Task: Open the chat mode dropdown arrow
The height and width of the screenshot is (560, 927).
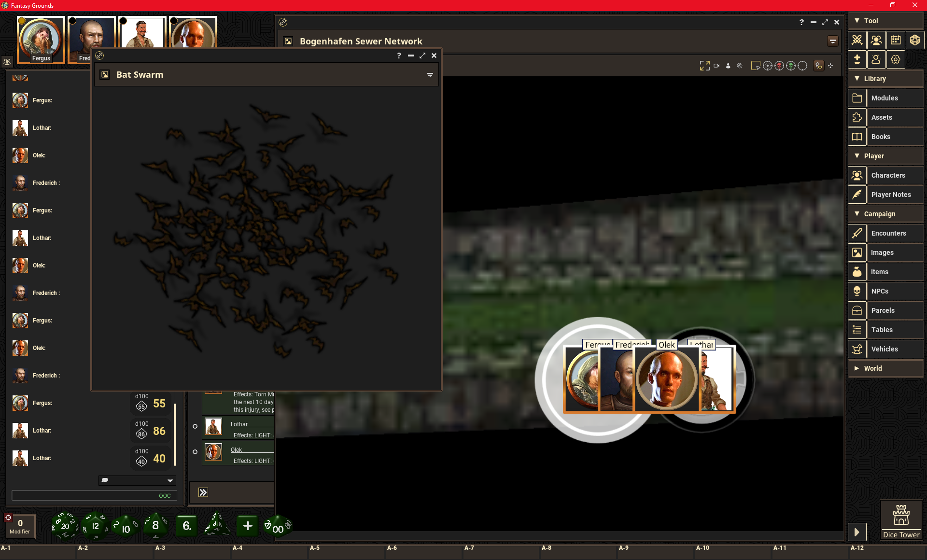Action: pos(170,480)
